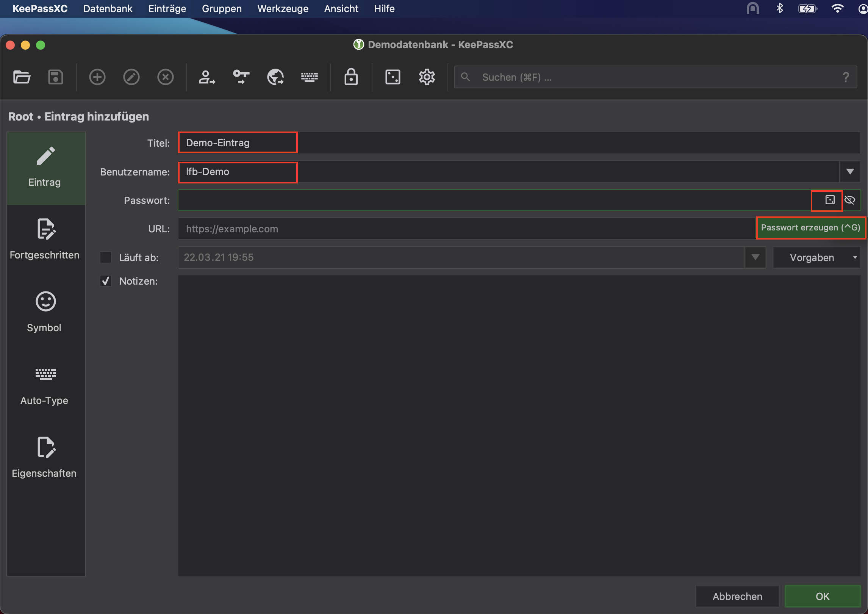Expand the Benutzername dropdown arrow
868x614 pixels.
pos(850,172)
